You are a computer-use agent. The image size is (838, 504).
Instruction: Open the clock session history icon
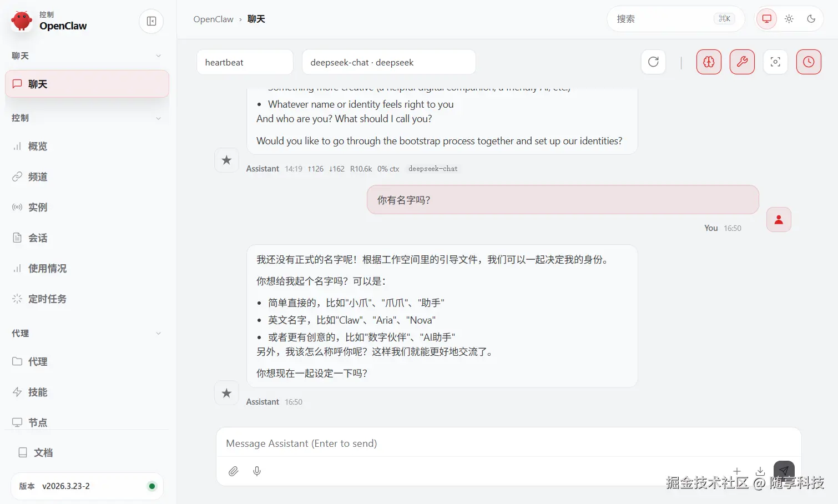coord(809,62)
